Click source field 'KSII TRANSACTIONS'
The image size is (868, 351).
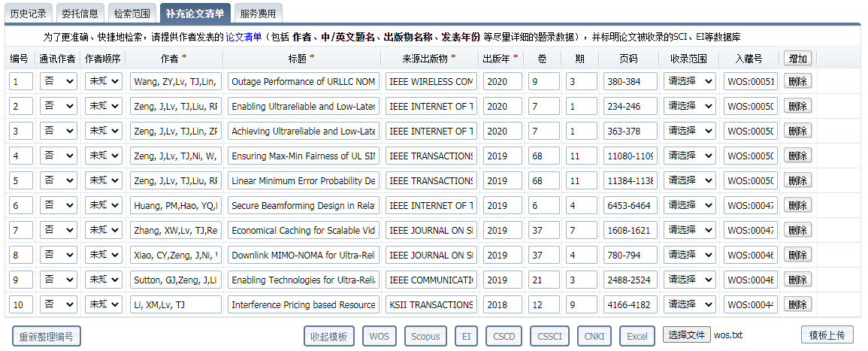click(x=431, y=304)
